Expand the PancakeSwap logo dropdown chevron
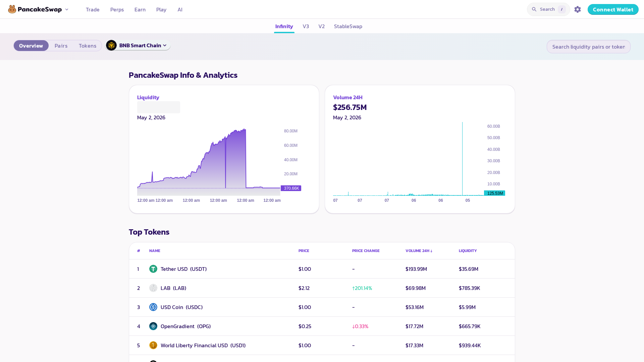The height and width of the screenshot is (362, 644). [x=67, y=9]
